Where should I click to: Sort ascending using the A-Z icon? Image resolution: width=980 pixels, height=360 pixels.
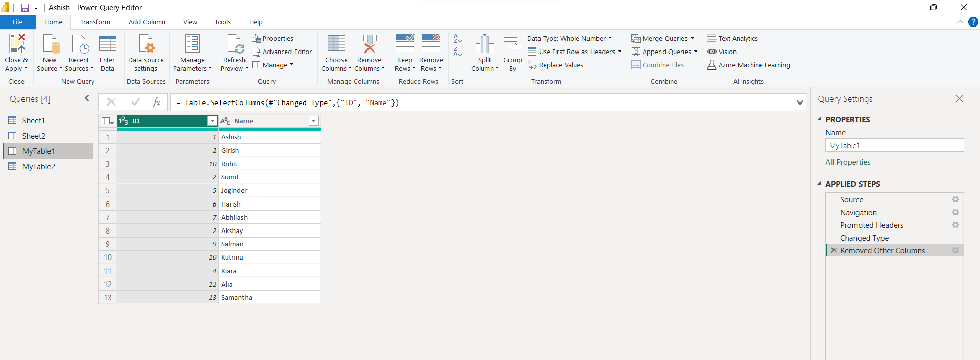[457, 38]
